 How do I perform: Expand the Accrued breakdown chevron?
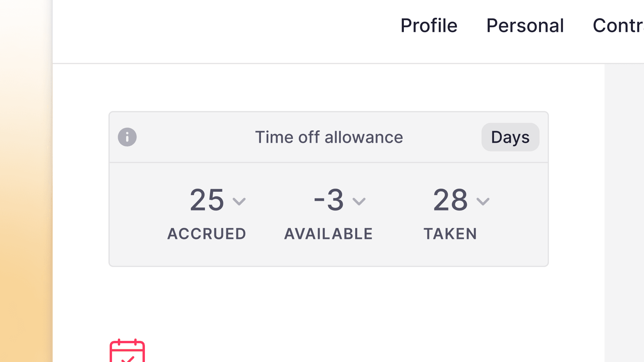pos(239,201)
